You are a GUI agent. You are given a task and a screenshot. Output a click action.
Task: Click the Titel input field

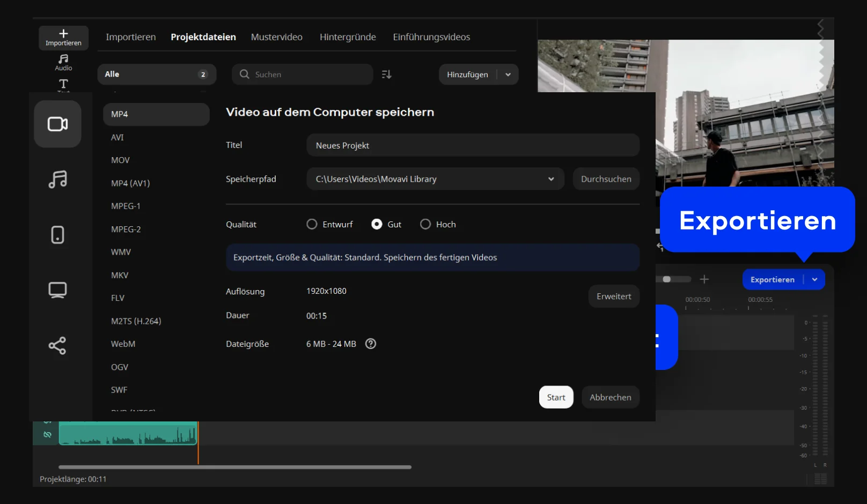pos(472,145)
